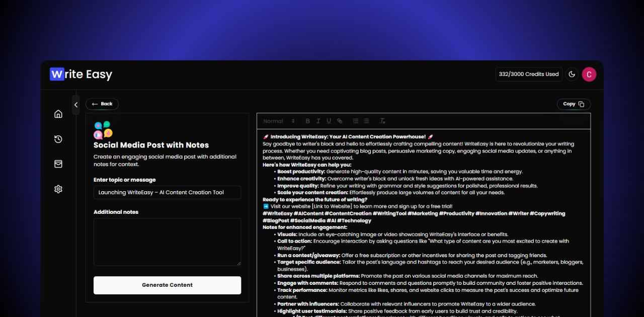Toggle italic formatting
The height and width of the screenshot is (317, 644).
[x=318, y=121]
